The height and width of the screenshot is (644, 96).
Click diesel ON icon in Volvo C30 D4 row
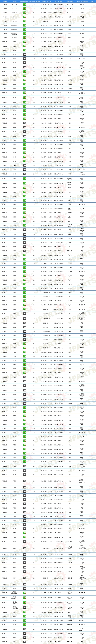(x=25, y=59)
